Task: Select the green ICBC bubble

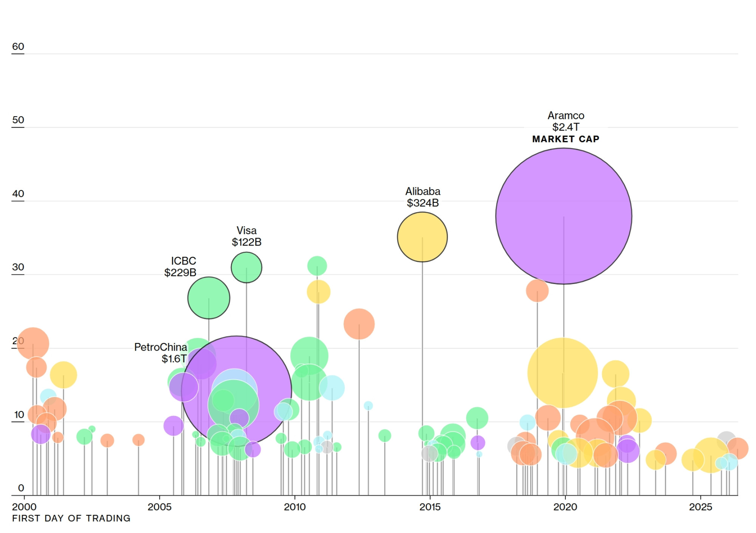Action: pyautogui.click(x=209, y=298)
